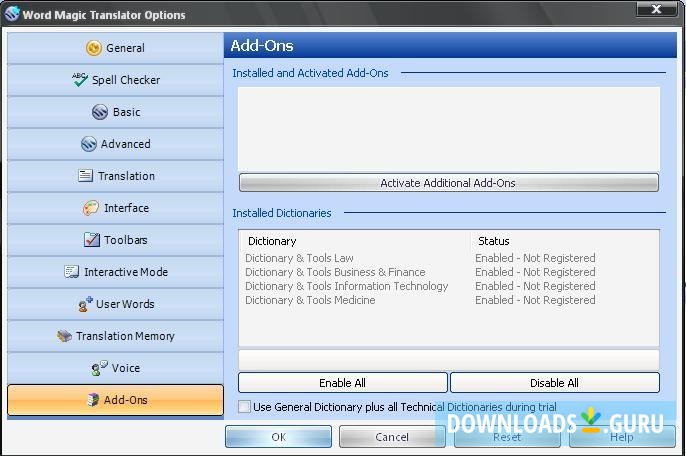The height and width of the screenshot is (456, 686).
Task: Click Activate Additional Add-Ons button
Action: click(x=448, y=182)
